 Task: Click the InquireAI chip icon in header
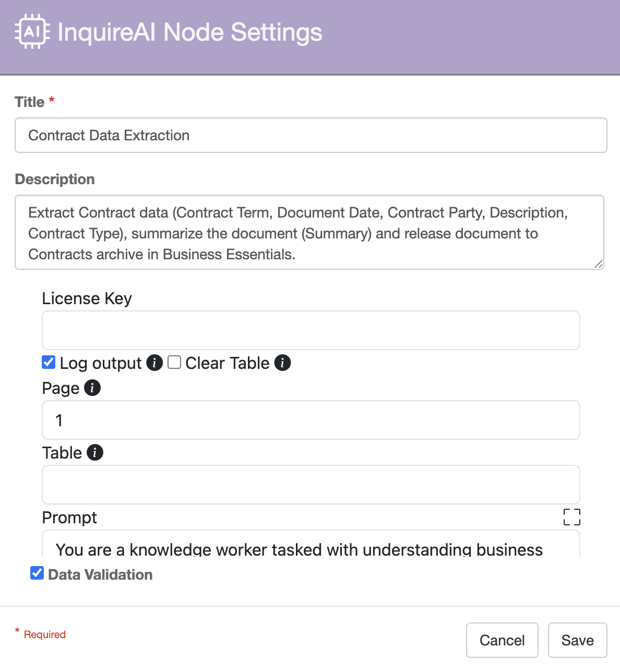32,32
